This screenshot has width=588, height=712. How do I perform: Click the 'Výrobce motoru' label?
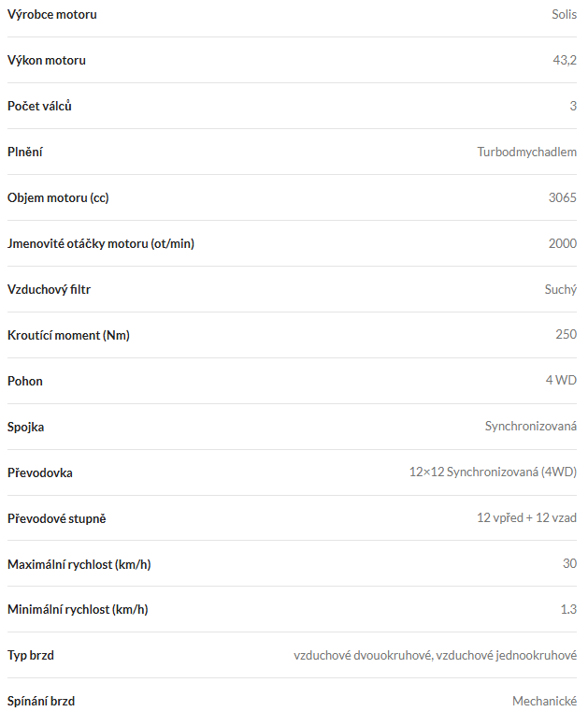[51, 14]
